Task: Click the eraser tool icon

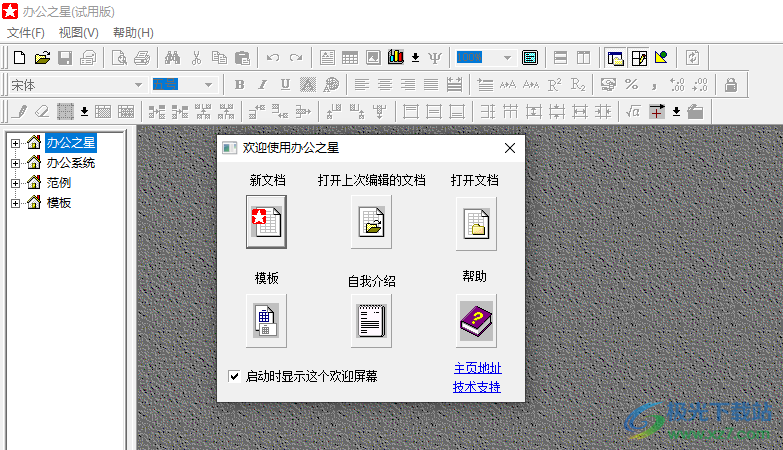Action: tap(42, 111)
